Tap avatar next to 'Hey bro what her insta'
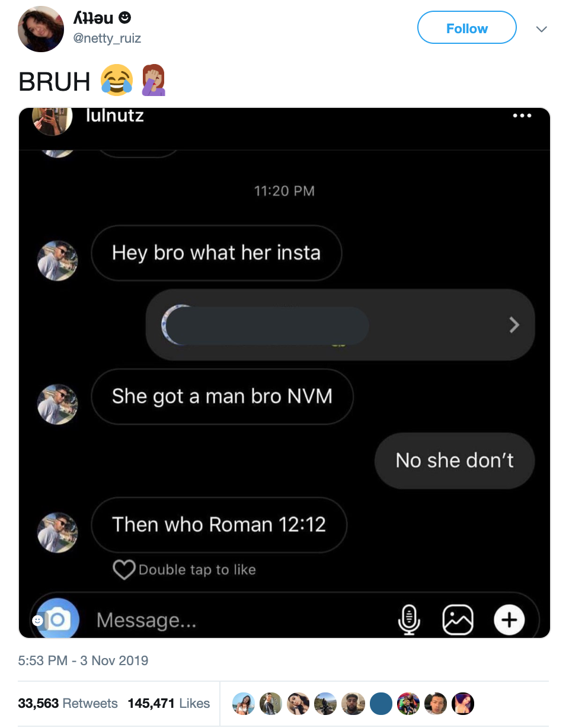Image resolution: width=569 pixels, height=728 pixels. (x=57, y=260)
